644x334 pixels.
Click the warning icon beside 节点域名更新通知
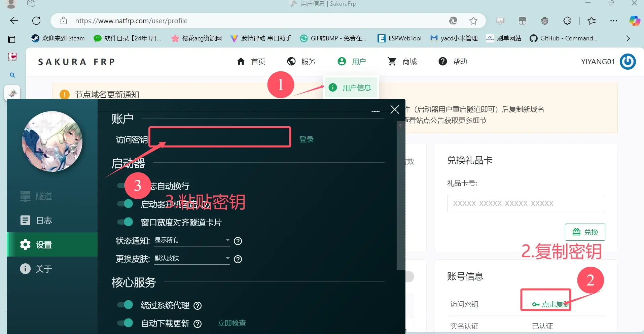[64, 95]
